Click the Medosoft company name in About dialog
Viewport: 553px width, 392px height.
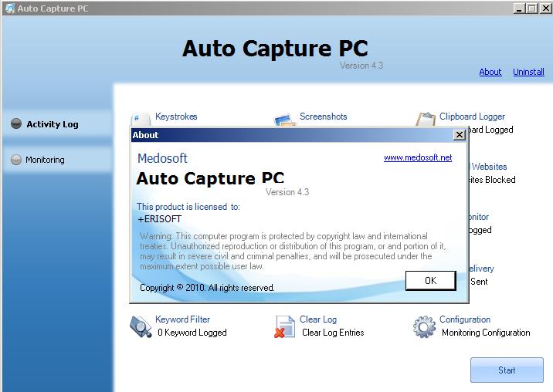(x=162, y=158)
